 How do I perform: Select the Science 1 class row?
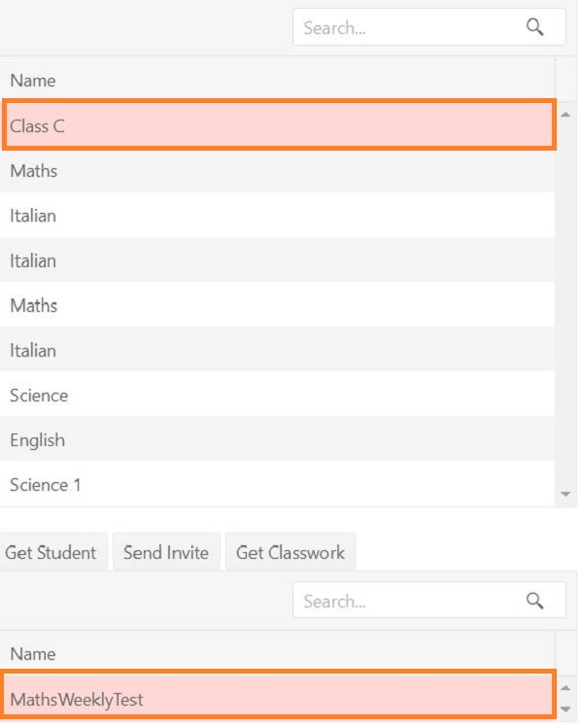pos(278,485)
